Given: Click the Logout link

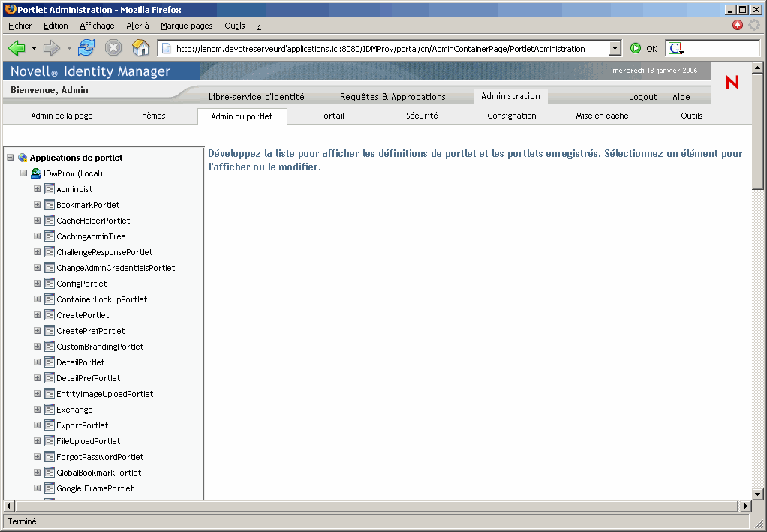Looking at the screenshot, I should tap(642, 96).
